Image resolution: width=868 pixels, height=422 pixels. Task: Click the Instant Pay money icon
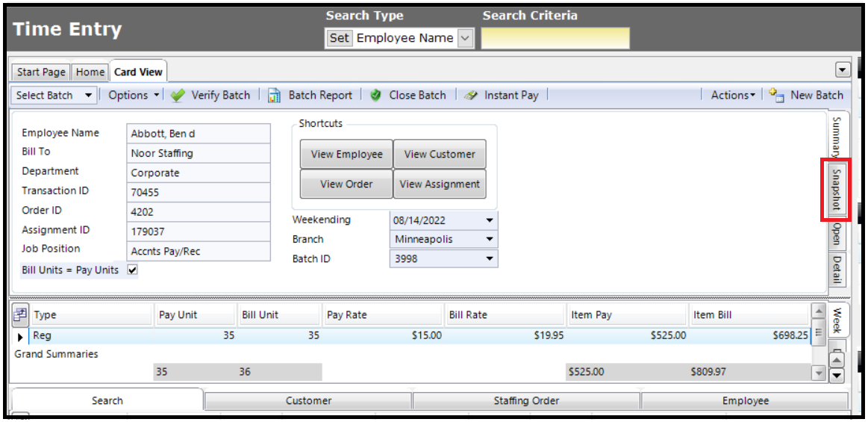(x=471, y=96)
